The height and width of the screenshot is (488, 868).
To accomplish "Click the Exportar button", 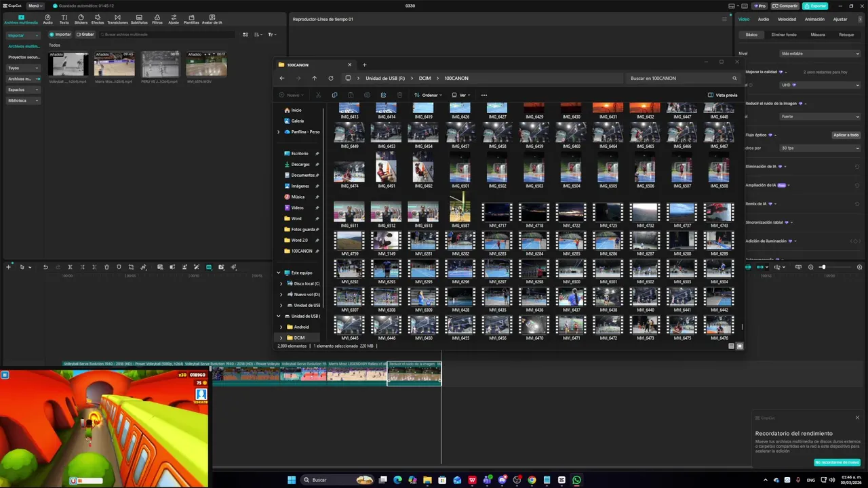I will (815, 5).
